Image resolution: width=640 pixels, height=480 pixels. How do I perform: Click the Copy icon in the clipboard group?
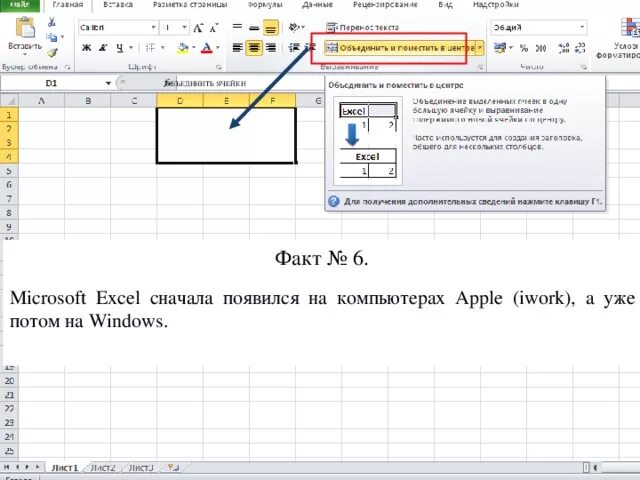coord(51,38)
